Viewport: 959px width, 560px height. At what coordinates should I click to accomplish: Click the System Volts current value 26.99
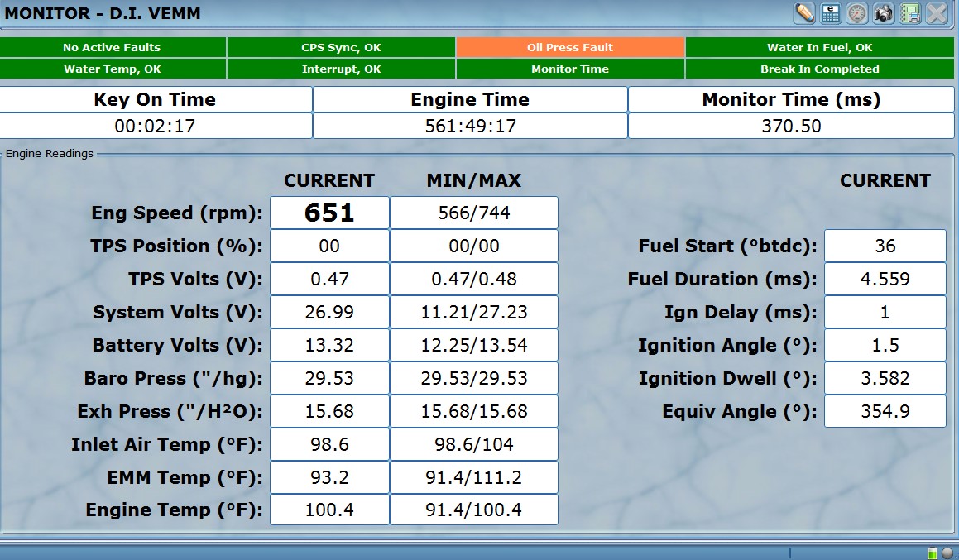[329, 312]
